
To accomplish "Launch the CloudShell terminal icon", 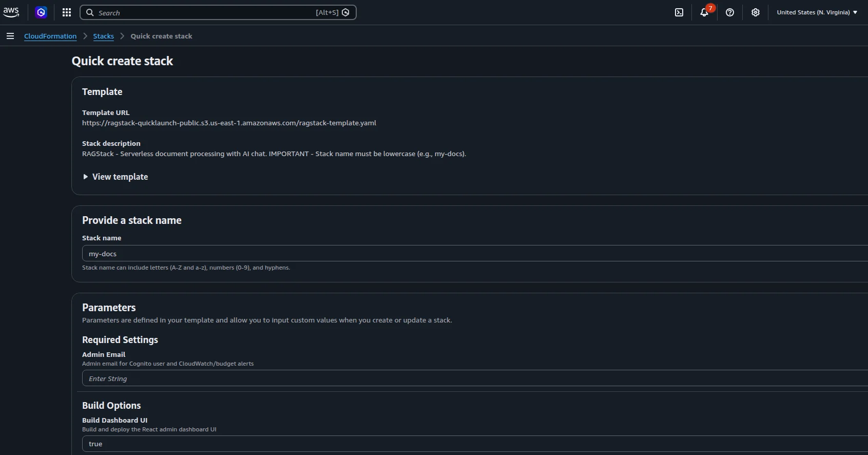I will (x=679, y=12).
